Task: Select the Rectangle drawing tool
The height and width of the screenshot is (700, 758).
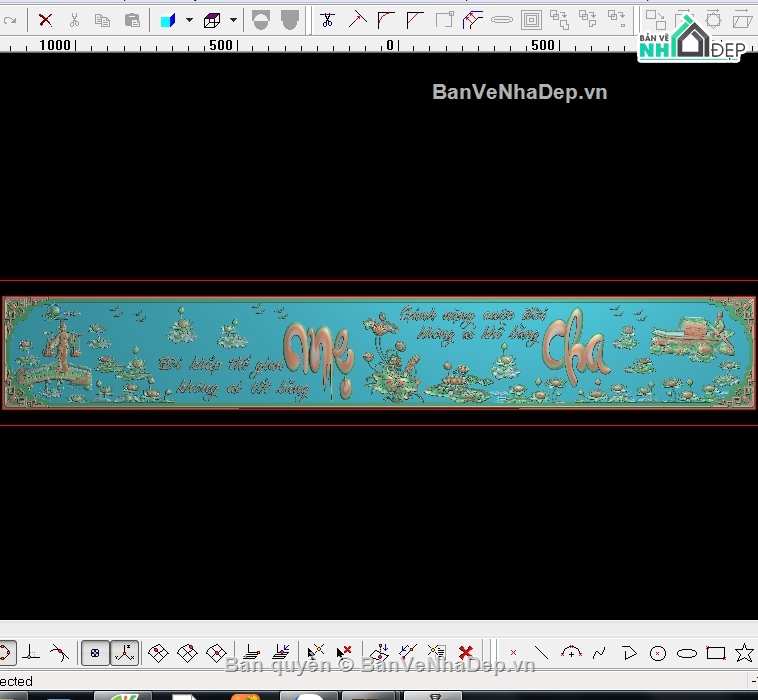Action: 716,653
